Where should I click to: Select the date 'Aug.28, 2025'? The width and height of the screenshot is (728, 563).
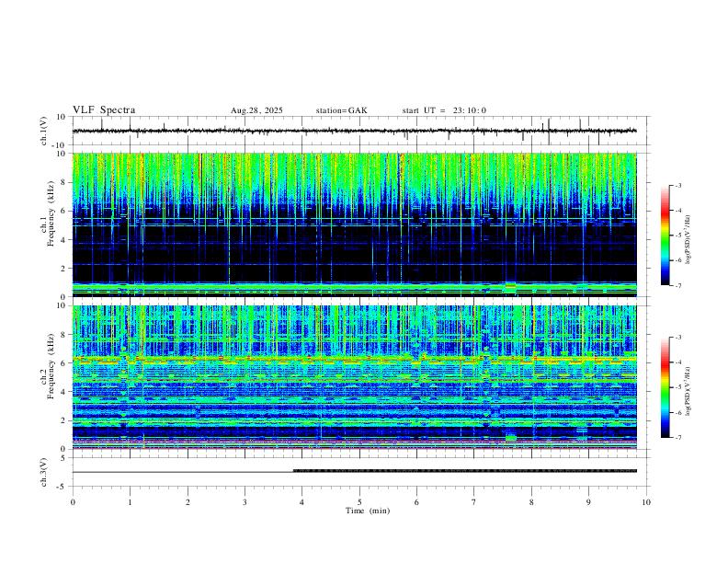[x=256, y=110]
